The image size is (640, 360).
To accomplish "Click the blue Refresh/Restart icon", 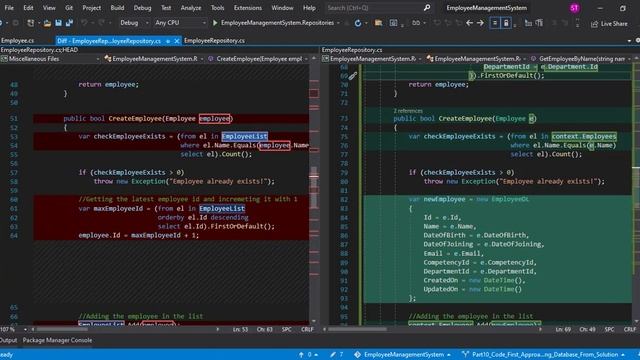I will [358, 23].
